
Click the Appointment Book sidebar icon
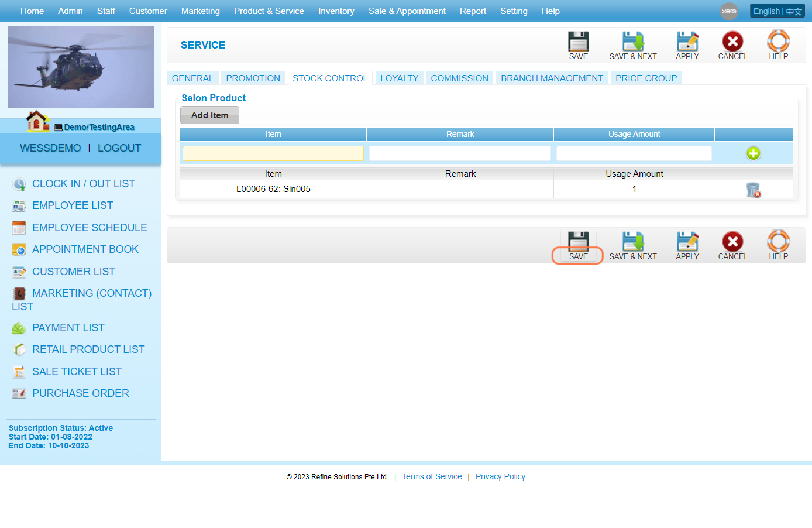19,250
